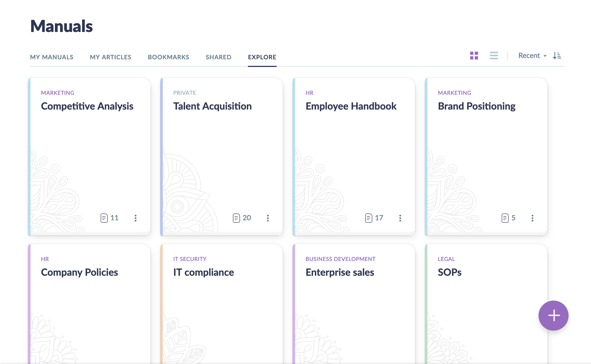
Task: Click article count icon on Brand Positioning
Action: click(505, 218)
